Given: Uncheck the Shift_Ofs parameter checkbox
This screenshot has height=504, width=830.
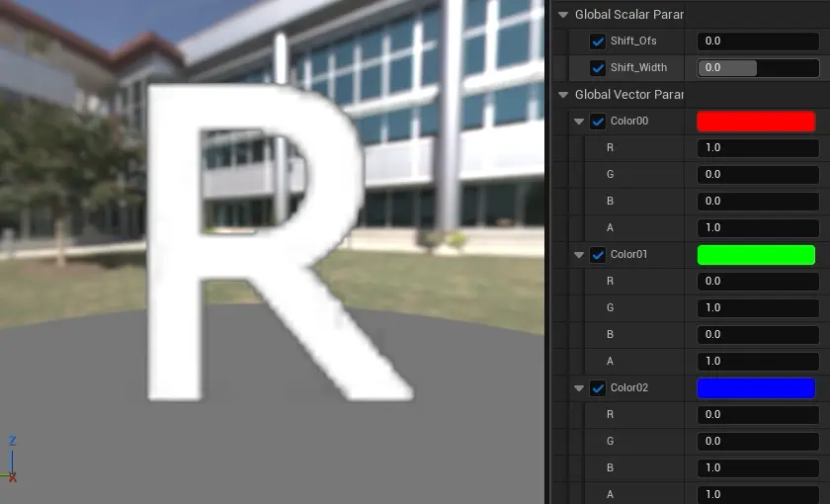Looking at the screenshot, I should [x=597, y=42].
